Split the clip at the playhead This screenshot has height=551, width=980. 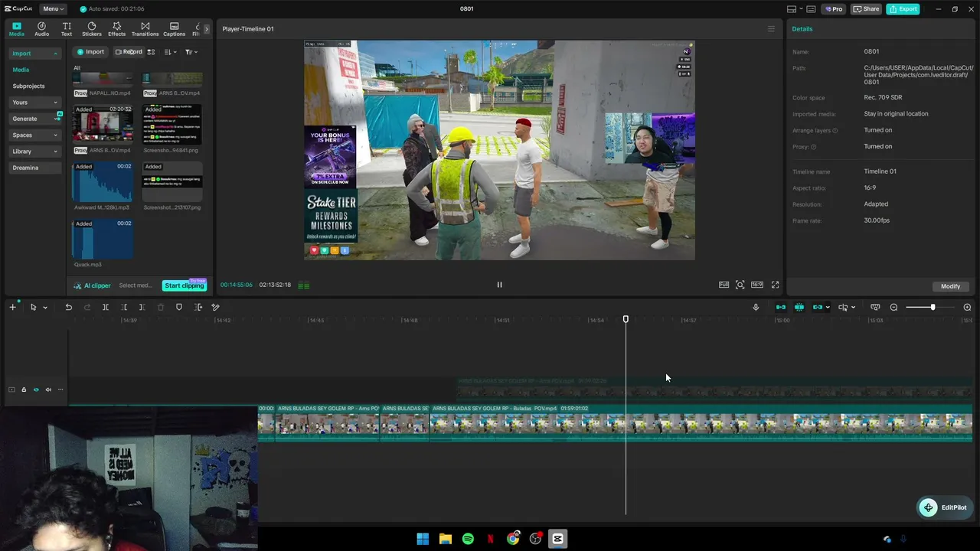pos(106,307)
